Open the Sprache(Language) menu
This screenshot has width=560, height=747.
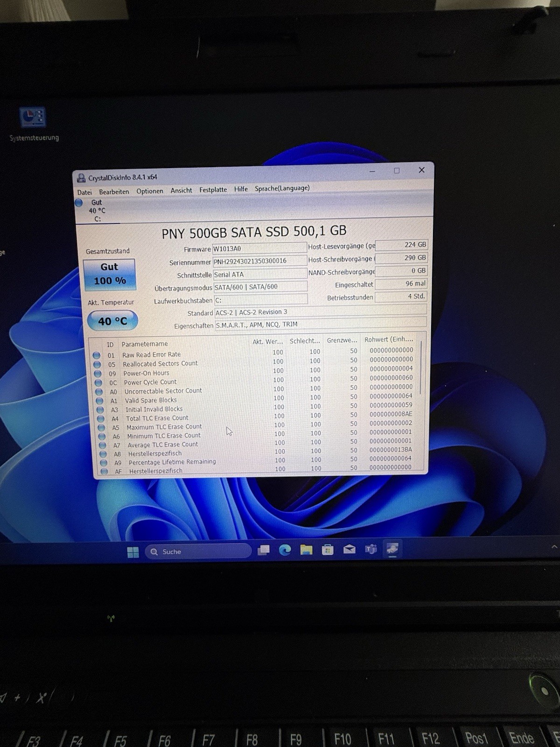click(x=282, y=188)
